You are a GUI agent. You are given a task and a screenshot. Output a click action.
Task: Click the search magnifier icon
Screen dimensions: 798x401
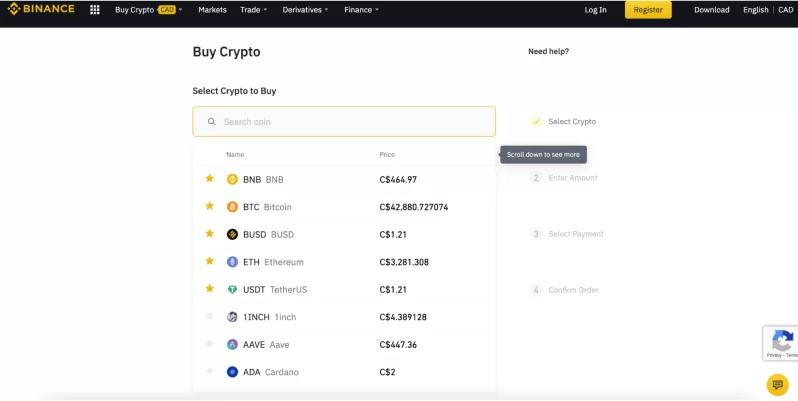(x=212, y=122)
